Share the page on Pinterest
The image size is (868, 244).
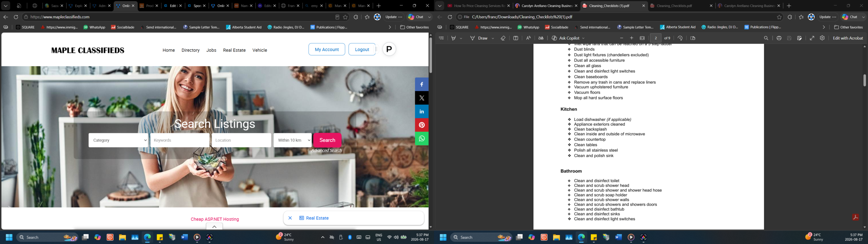[x=421, y=125]
